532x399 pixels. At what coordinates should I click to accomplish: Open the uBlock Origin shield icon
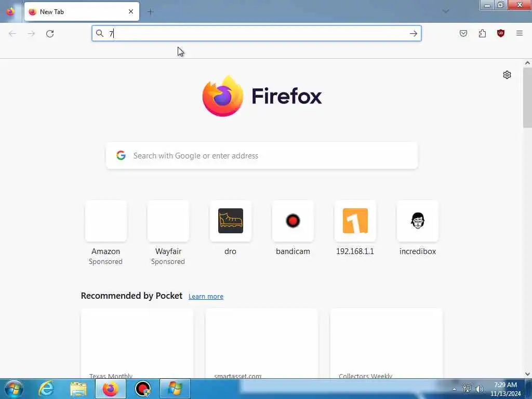501,33
